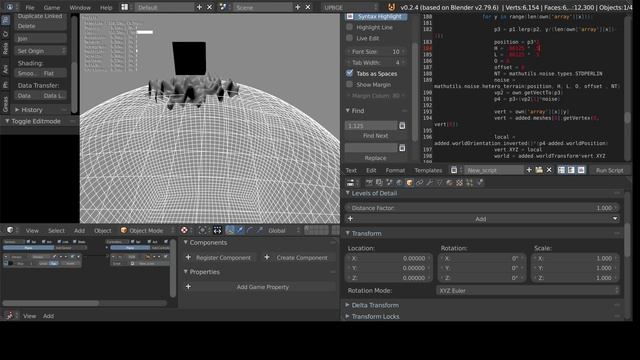Expand the History panel
This screenshot has width=640, height=360.
(17, 109)
